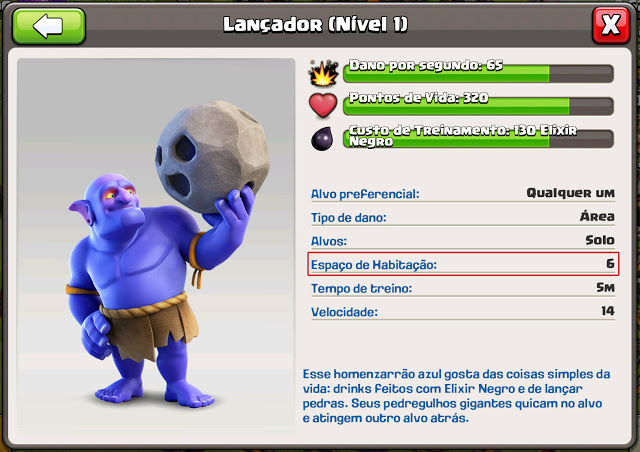Click the highlighted Espaço de Habitação row
Screen dimensions: 640x452
[463, 264]
